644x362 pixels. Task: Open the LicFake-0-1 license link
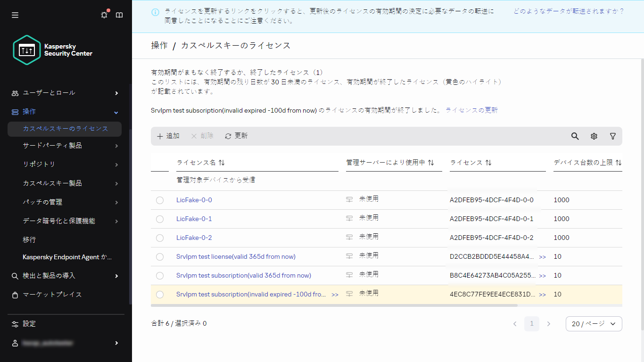tap(194, 219)
